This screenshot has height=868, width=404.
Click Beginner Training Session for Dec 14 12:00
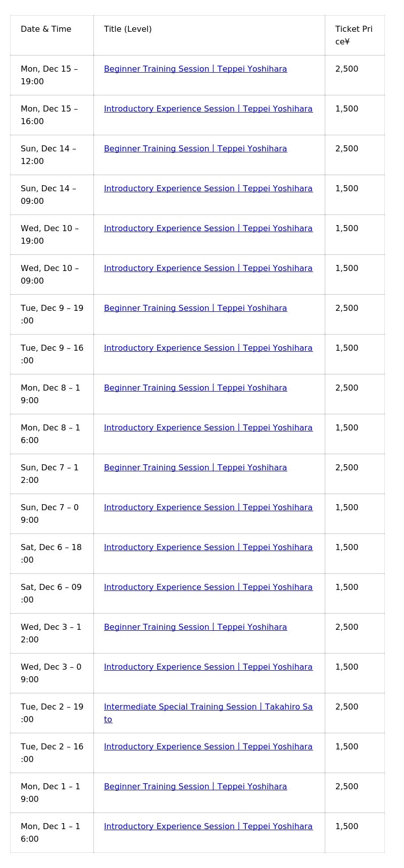(195, 149)
